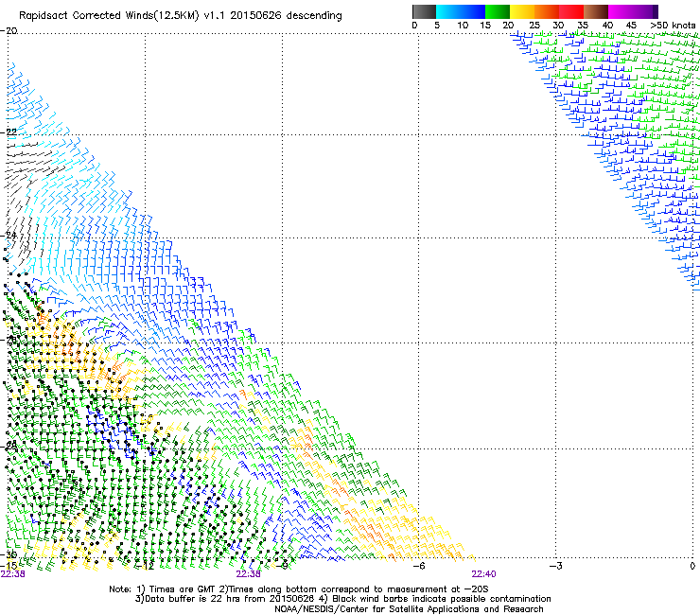This screenshot has height=615, width=700.
Task: Select the yellow 20-25 knots legend swatch
Action: [522, 11]
